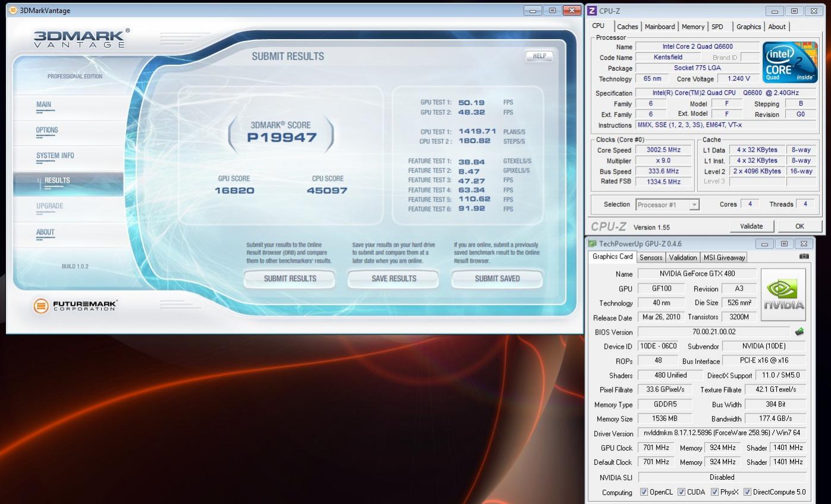Click the NVIDIA SLI Disabled field
The width and height of the screenshot is (831, 504).
point(722,477)
